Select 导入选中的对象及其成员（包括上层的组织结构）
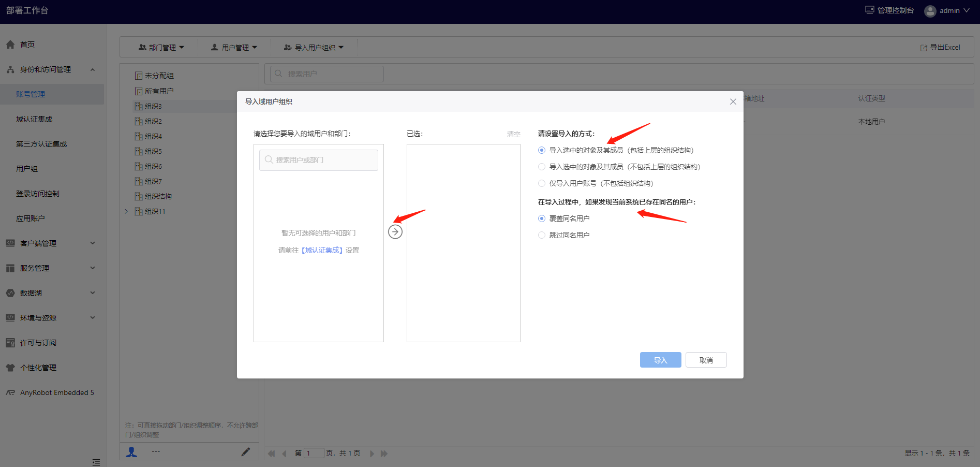The image size is (980, 467). 542,150
